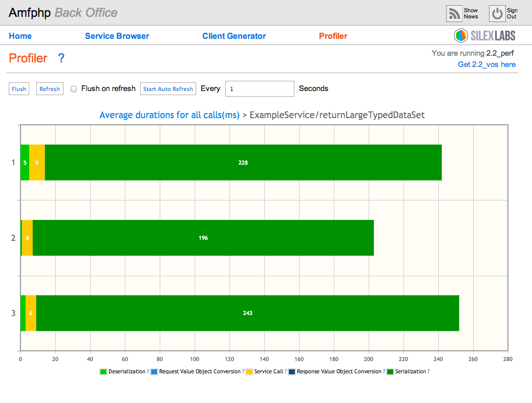Open the Service Browser tab
The height and width of the screenshot is (403, 532).
click(117, 36)
